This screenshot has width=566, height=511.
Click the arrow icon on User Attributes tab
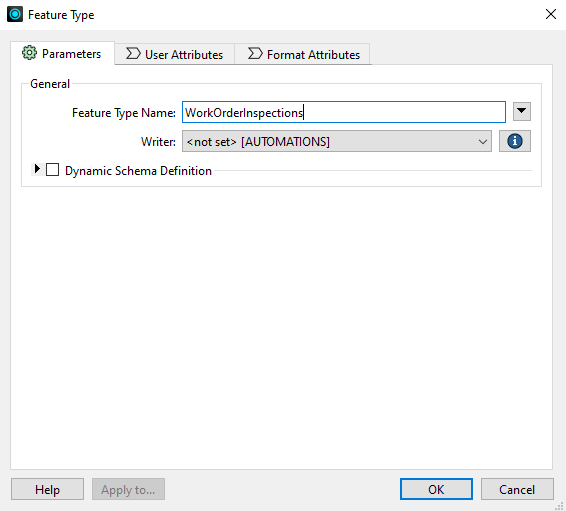(133, 54)
